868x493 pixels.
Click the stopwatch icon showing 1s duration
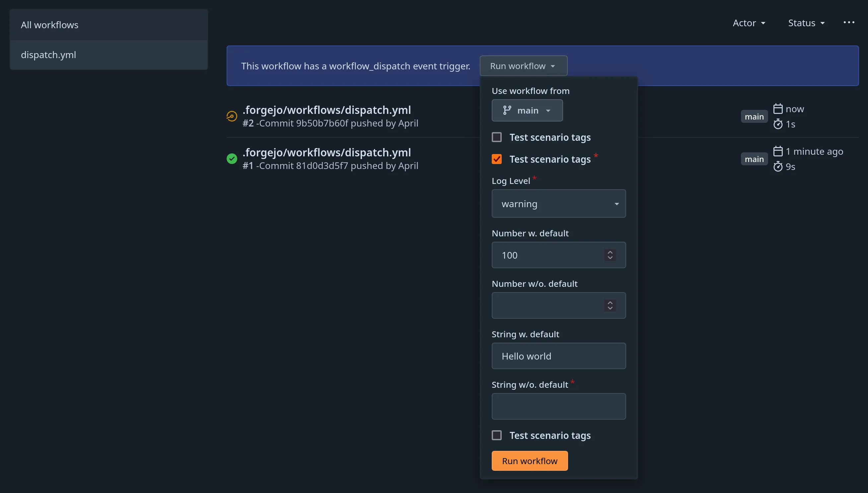(x=778, y=124)
